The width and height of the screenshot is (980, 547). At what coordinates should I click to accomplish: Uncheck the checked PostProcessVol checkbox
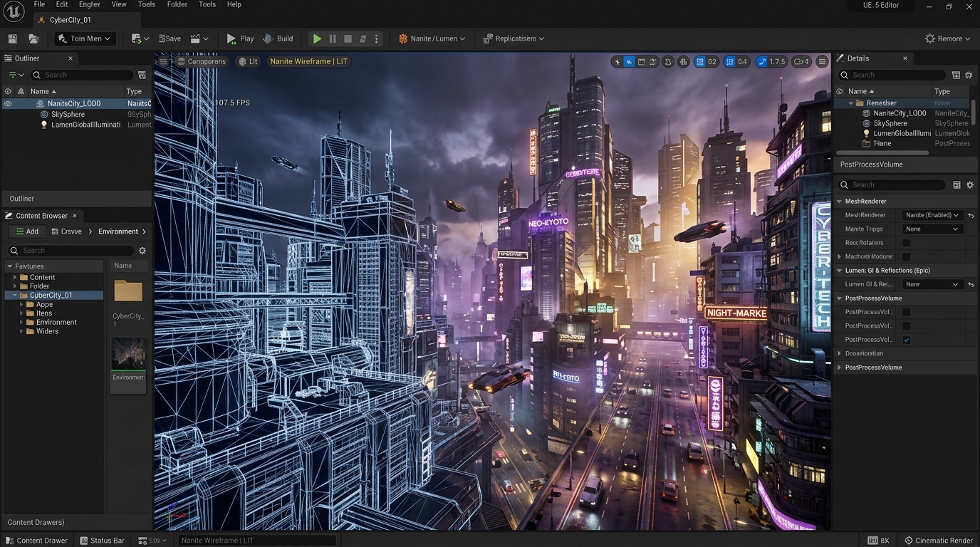[907, 340]
